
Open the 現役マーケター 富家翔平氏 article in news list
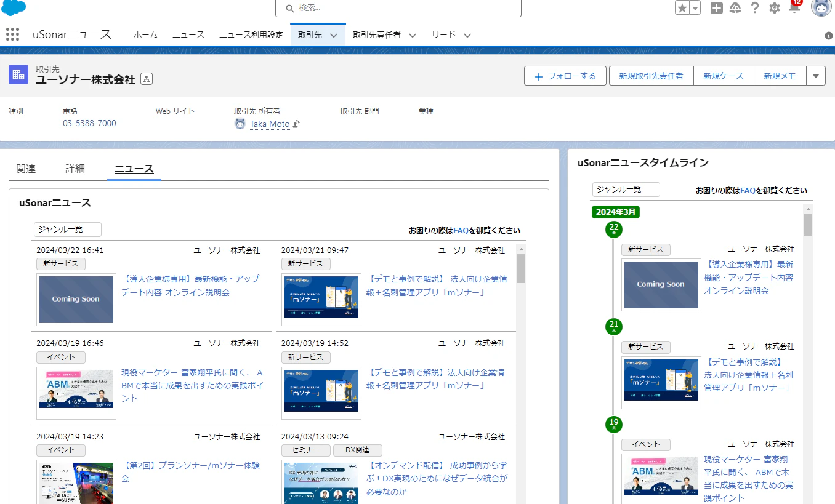click(x=192, y=385)
